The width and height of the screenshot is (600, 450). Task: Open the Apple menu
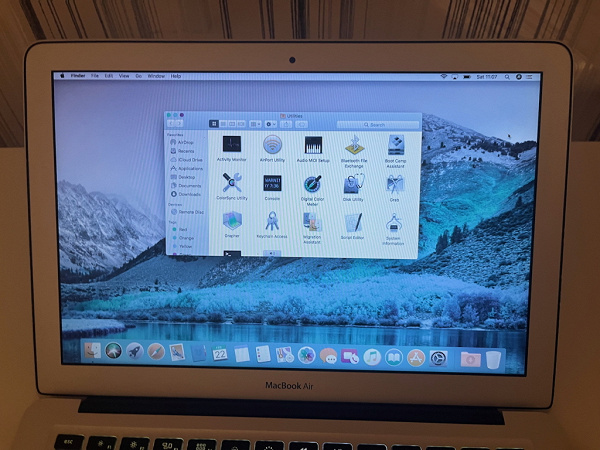coord(62,76)
